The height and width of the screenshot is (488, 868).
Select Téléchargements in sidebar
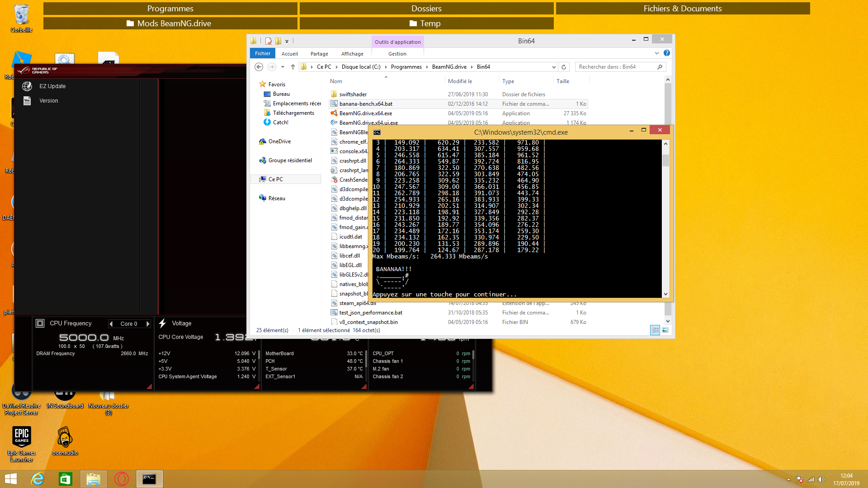click(293, 113)
